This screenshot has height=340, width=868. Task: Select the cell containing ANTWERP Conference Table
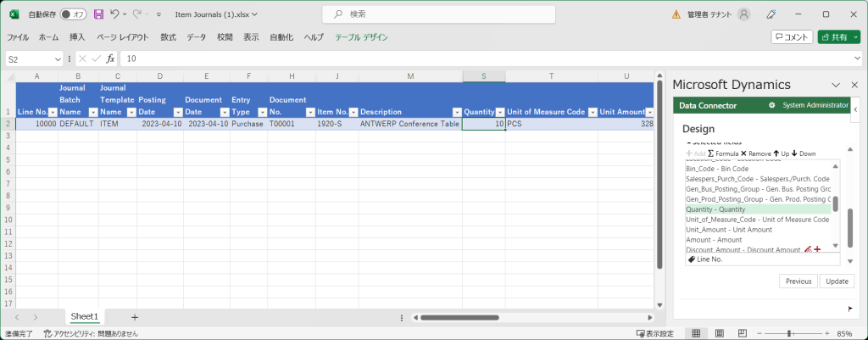pos(410,124)
